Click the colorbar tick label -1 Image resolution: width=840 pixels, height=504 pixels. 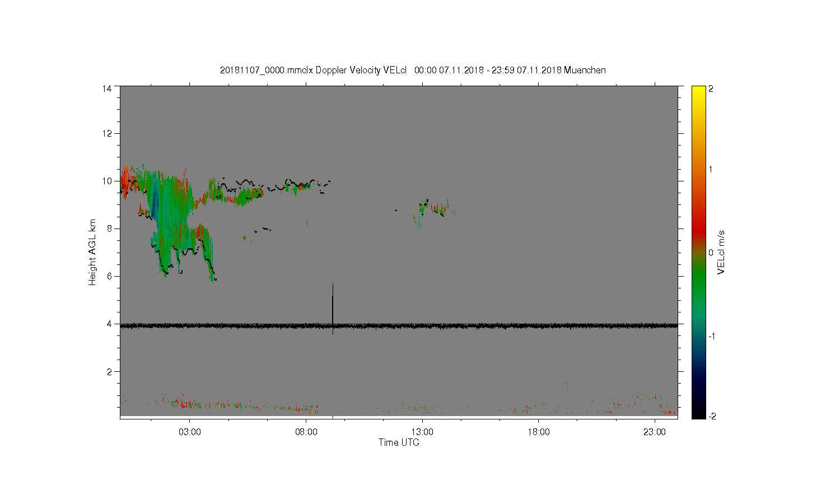[711, 336]
